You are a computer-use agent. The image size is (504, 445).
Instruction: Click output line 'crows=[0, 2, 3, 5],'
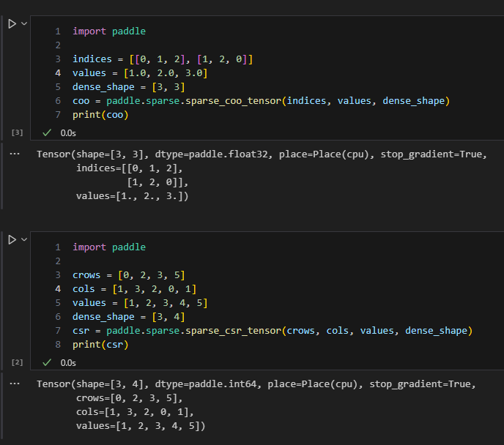click(x=129, y=398)
